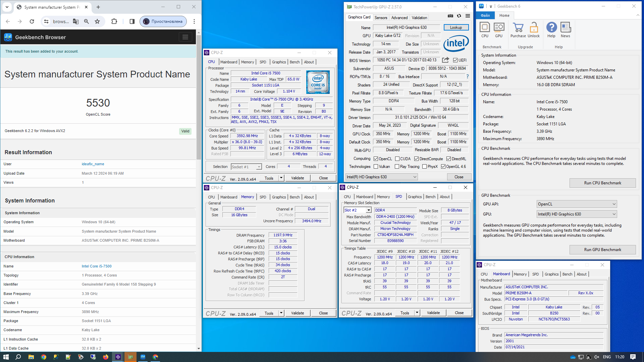Toggle the CUDA checkbox in GPU-Z
The height and width of the screenshot is (362, 644).
coord(397,159)
